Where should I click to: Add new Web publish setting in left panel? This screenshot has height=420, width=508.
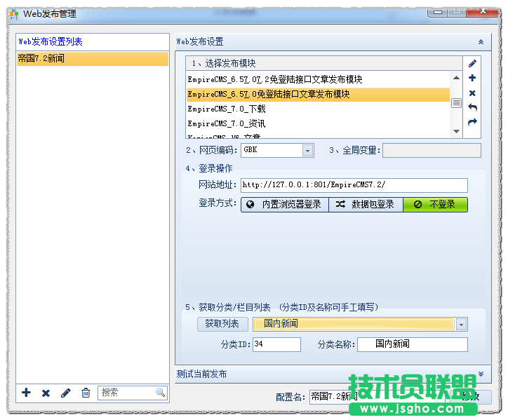pos(26,393)
